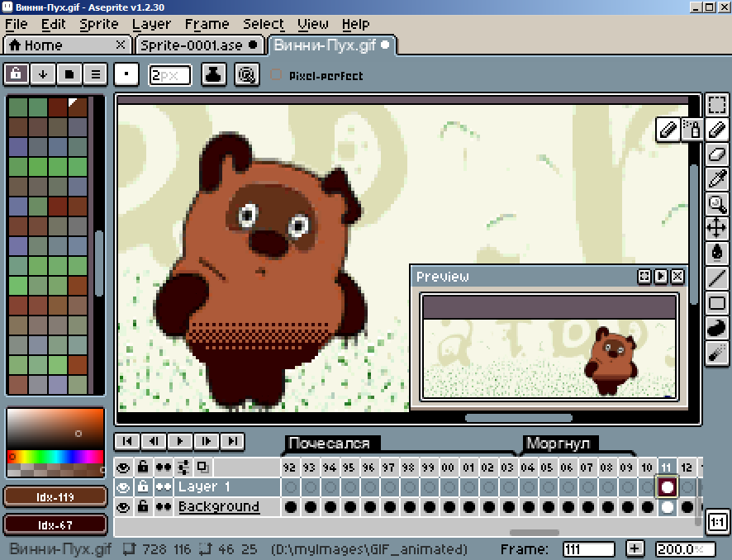Select the Line tool
The image size is (732, 560).
[716, 278]
